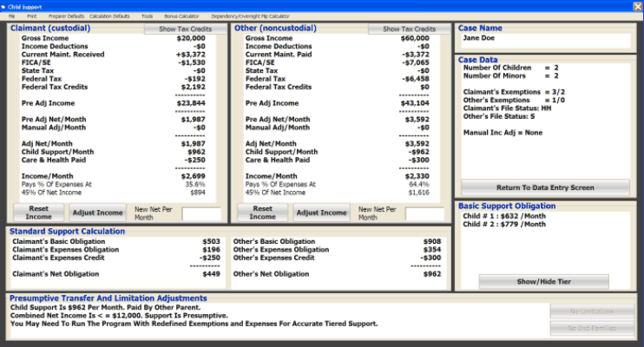Close the Child Support window
644x347 pixels.
click(x=636, y=5)
